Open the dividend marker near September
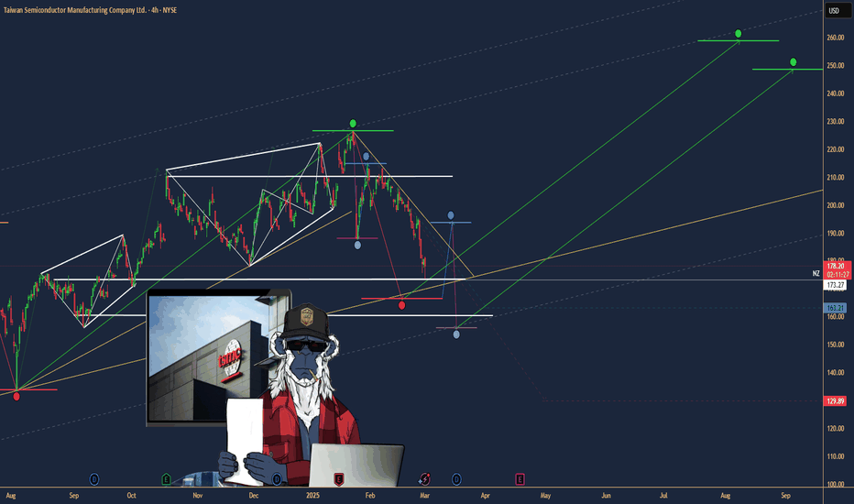 point(94,479)
